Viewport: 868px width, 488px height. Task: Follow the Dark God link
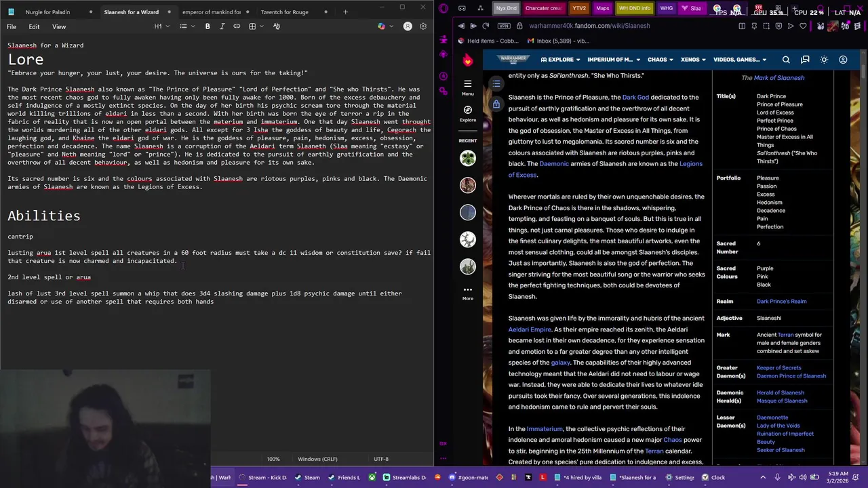(x=635, y=97)
